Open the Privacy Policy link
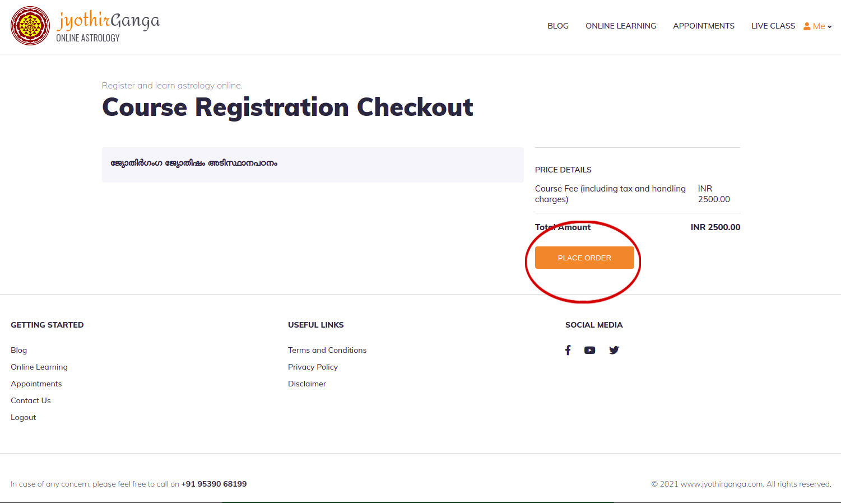 point(313,367)
